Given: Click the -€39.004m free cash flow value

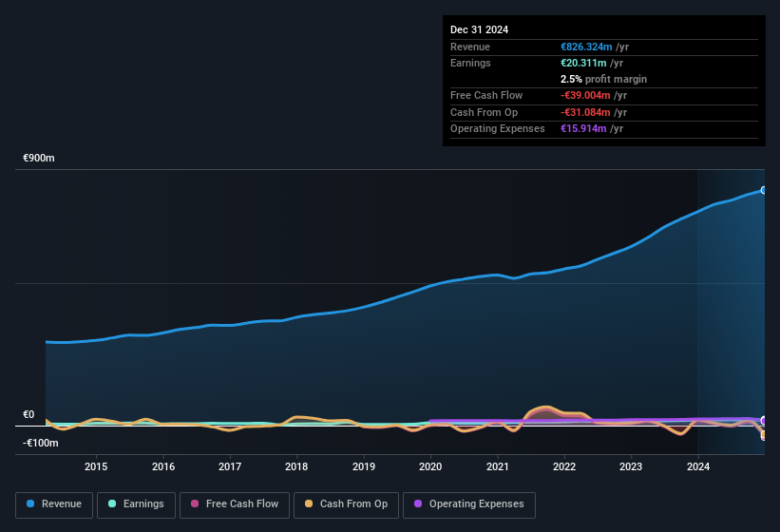Looking at the screenshot, I should pos(585,95).
